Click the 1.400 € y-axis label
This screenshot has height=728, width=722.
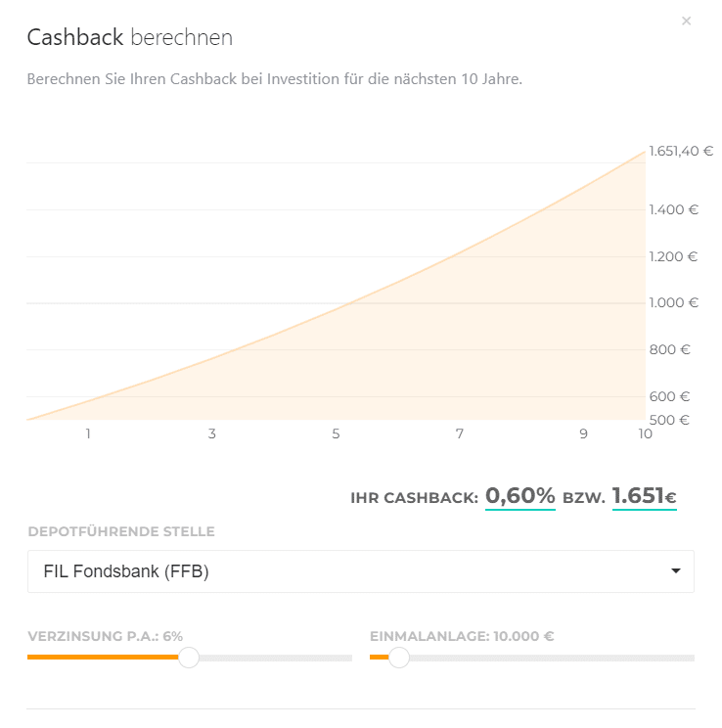(673, 209)
